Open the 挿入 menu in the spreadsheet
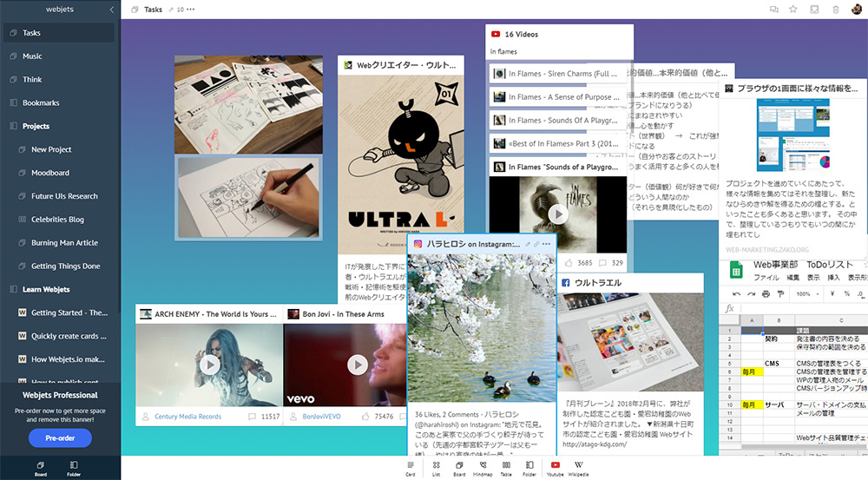Screen dimensions: 868x480 click(833, 278)
